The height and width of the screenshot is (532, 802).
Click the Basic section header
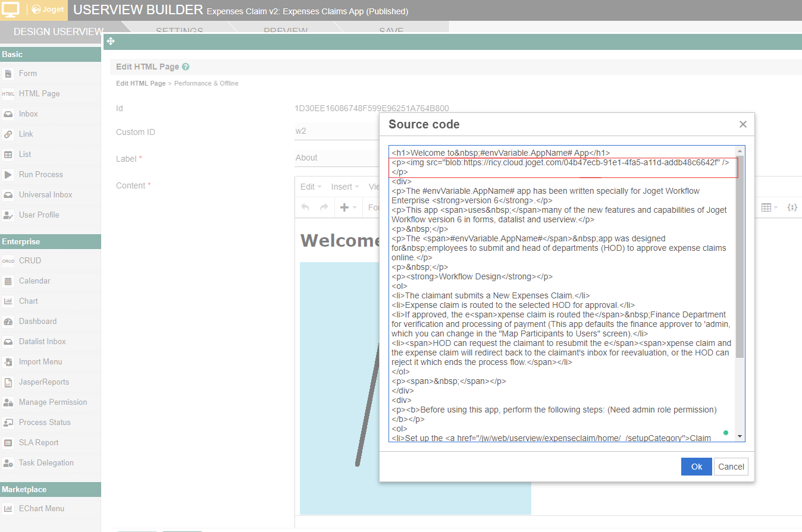click(x=51, y=54)
